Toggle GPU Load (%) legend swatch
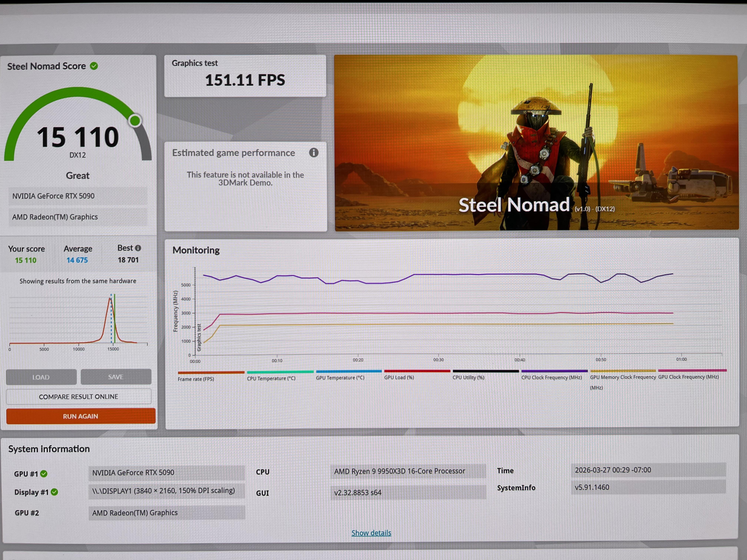This screenshot has width=747, height=560. (417, 371)
